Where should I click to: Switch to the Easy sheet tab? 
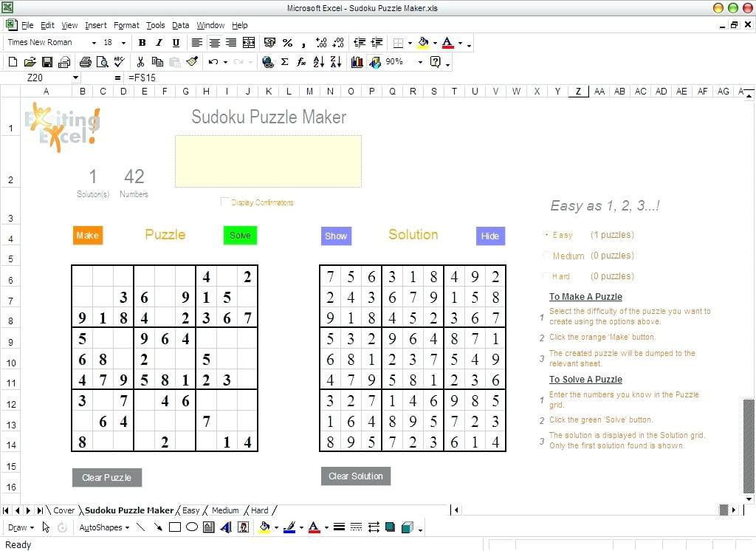coord(190,510)
